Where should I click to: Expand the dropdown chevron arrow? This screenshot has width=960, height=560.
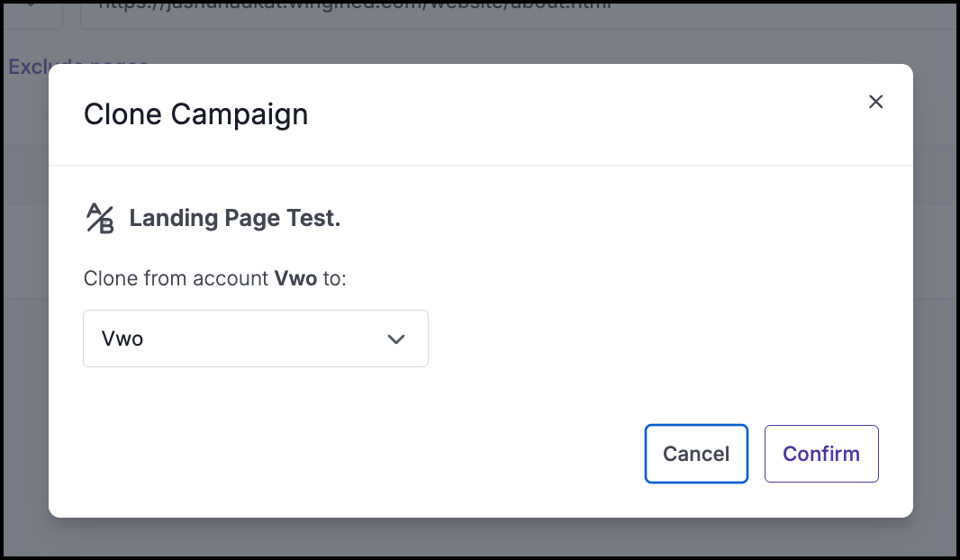[x=395, y=339]
